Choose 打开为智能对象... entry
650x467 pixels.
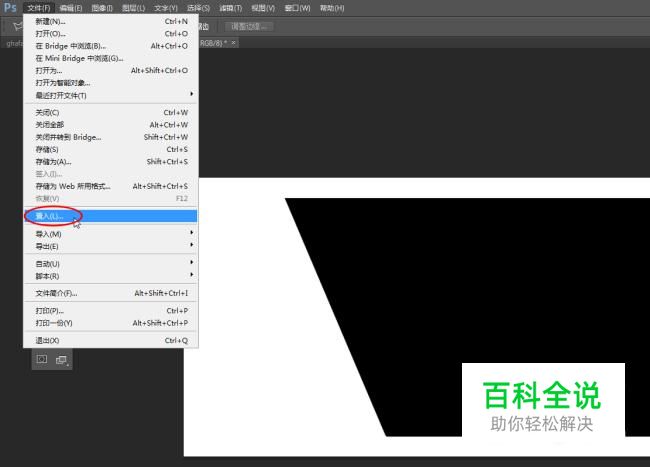coord(111,83)
